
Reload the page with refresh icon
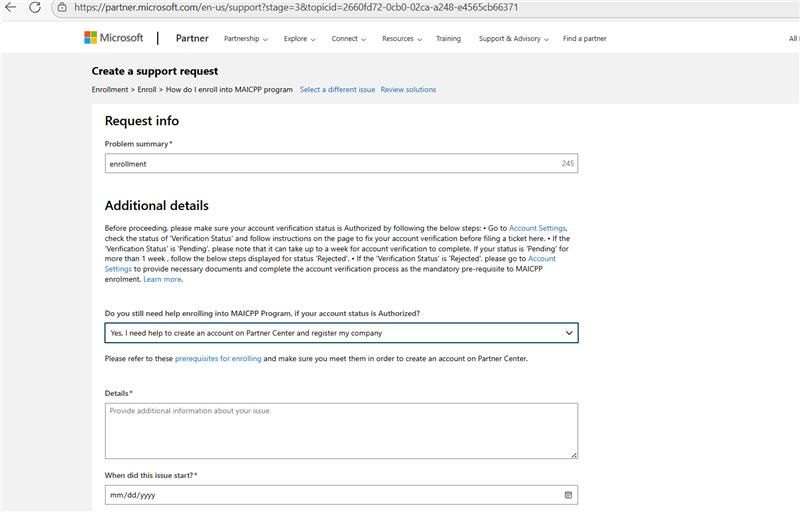click(35, 7)
